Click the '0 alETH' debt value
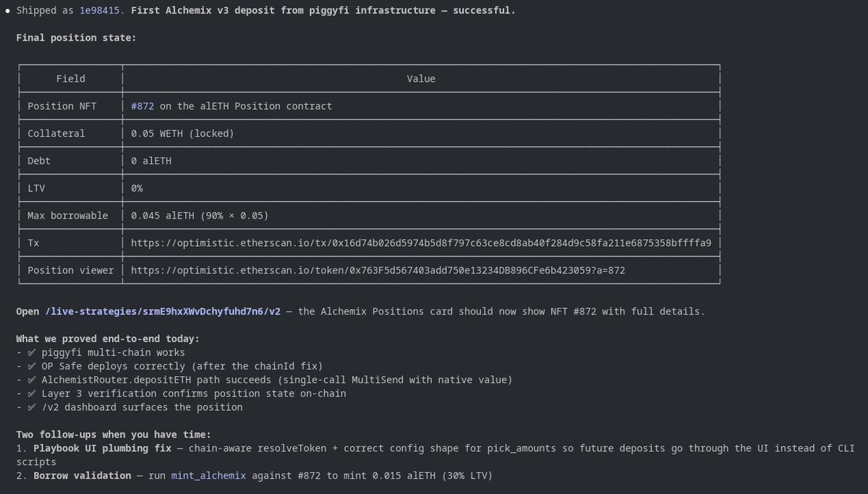This screenshot has height=494, width=868. [x=151, y=161]
